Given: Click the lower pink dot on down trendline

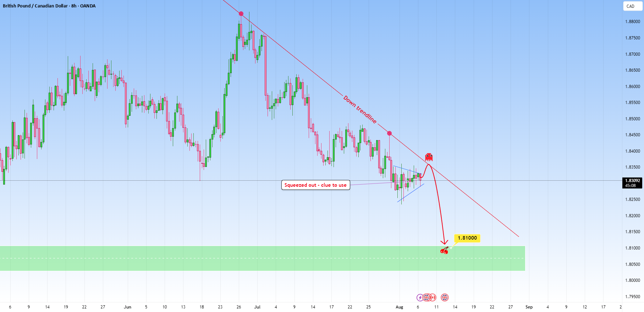Looking at the screenshot, I should click(390, 133).
